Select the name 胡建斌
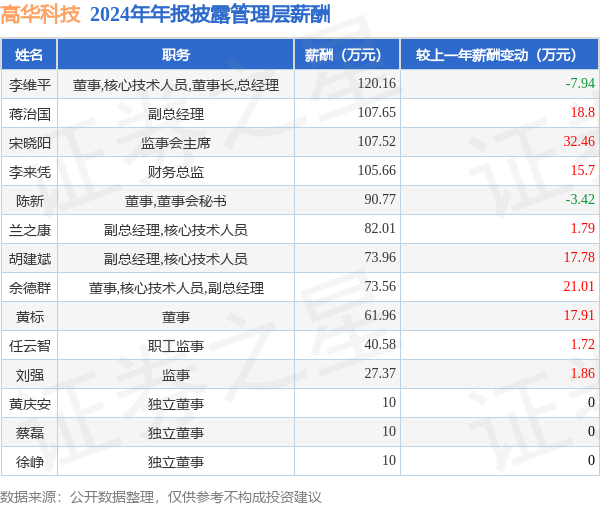The width and height of the screenshot is (600, 506). 30,259
